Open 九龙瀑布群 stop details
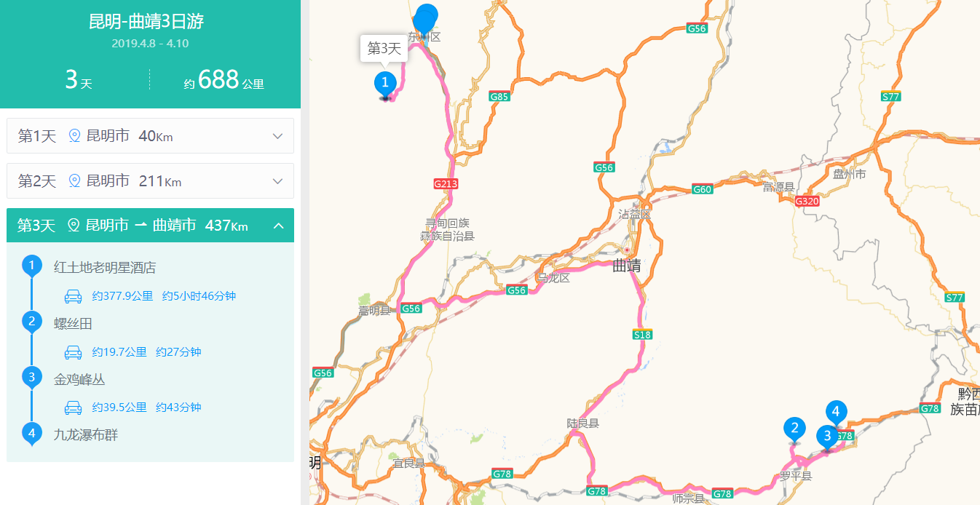 [86, 435]
